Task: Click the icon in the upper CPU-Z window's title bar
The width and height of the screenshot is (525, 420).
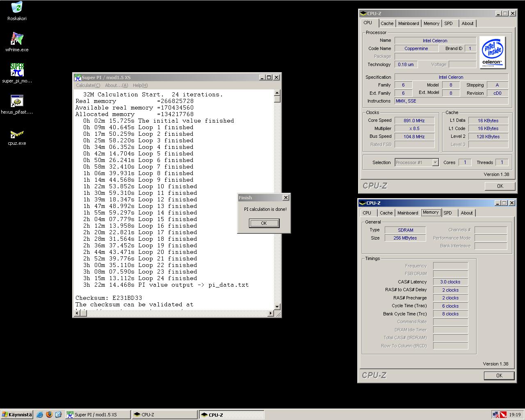Action: (363, 13)
